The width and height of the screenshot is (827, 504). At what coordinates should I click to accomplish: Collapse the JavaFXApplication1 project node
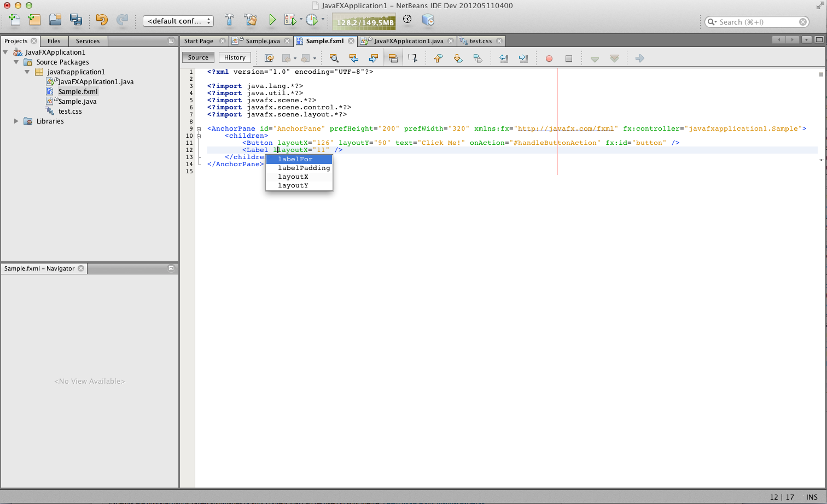tap(5, 52)
